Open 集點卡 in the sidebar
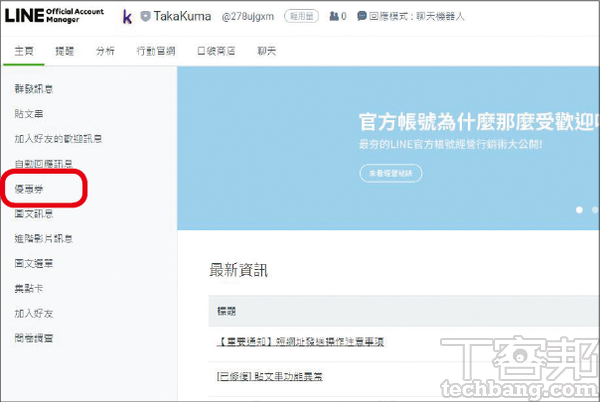The width and height of the screenshot is (600, 402). [29, 288]
